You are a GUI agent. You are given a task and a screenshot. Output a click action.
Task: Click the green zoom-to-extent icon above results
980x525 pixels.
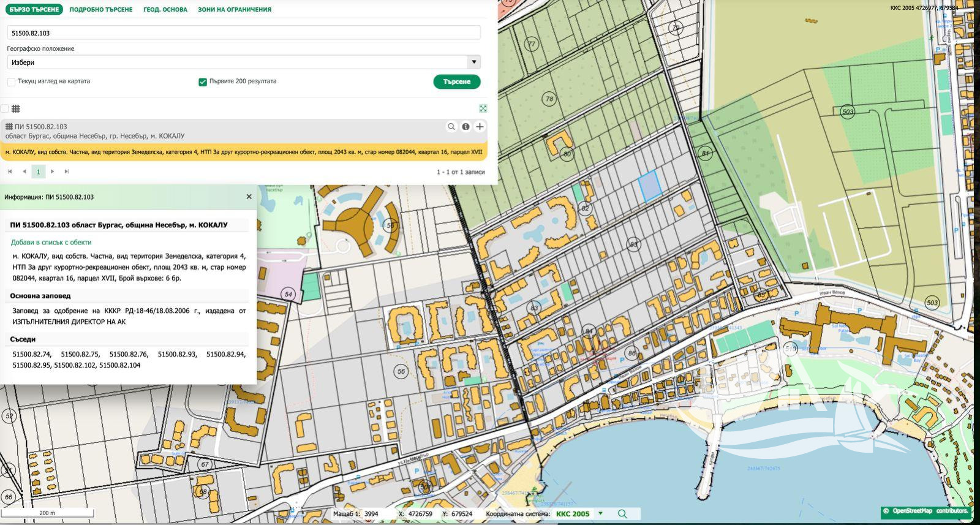click(483, 108)
